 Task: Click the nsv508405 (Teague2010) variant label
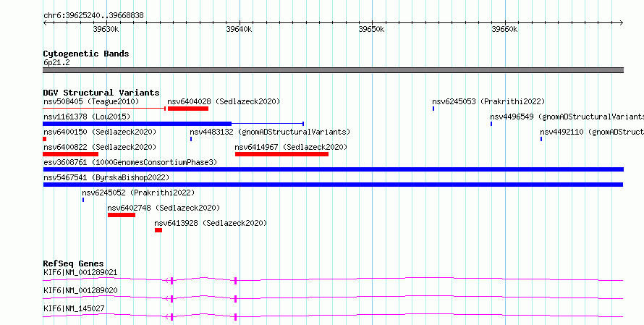pos(91,101)
